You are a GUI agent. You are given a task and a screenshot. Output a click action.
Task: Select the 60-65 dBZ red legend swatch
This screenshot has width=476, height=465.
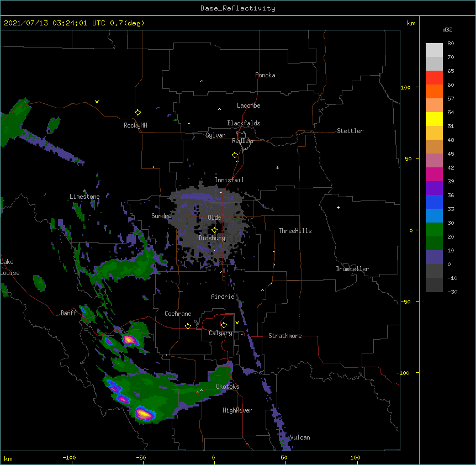[x=434, y=78]
